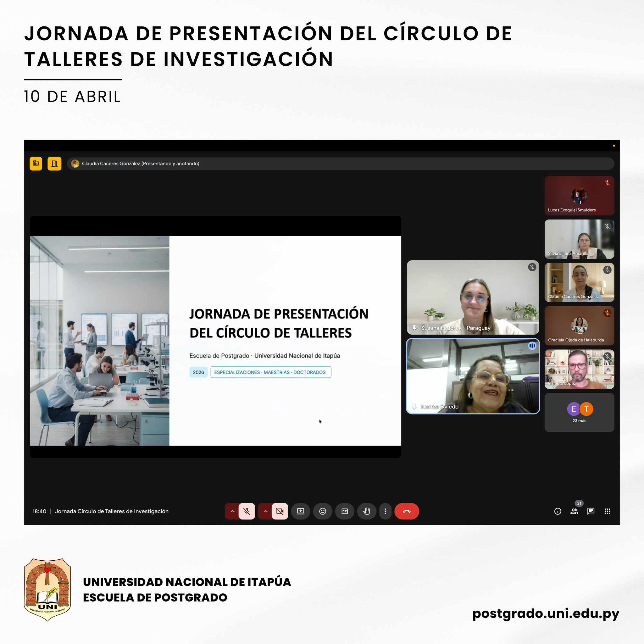Click the raise hand icon

pyautogui.click(x=367, y=511)
